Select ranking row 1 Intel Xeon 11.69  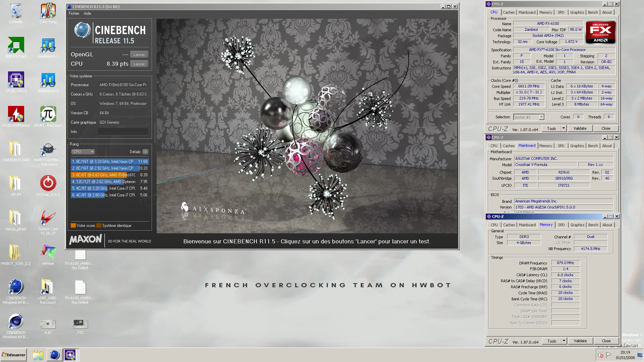(109, 162)
